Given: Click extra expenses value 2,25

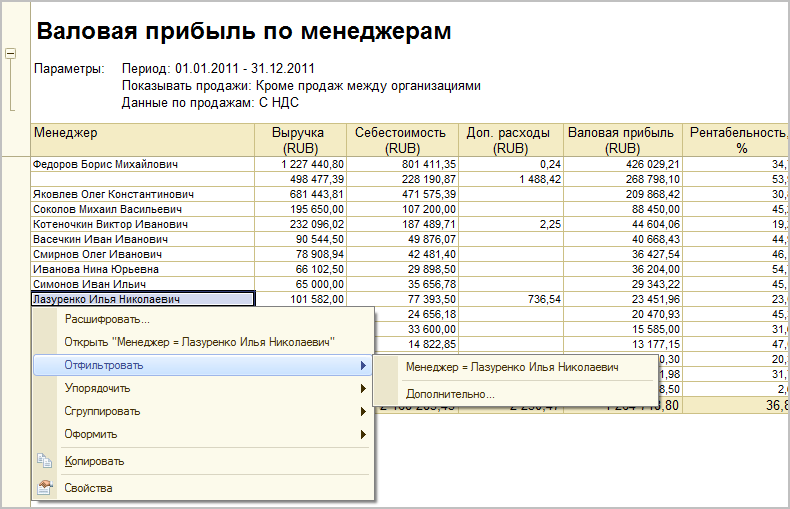Looking at the screenshot, I should coord(550,224).
